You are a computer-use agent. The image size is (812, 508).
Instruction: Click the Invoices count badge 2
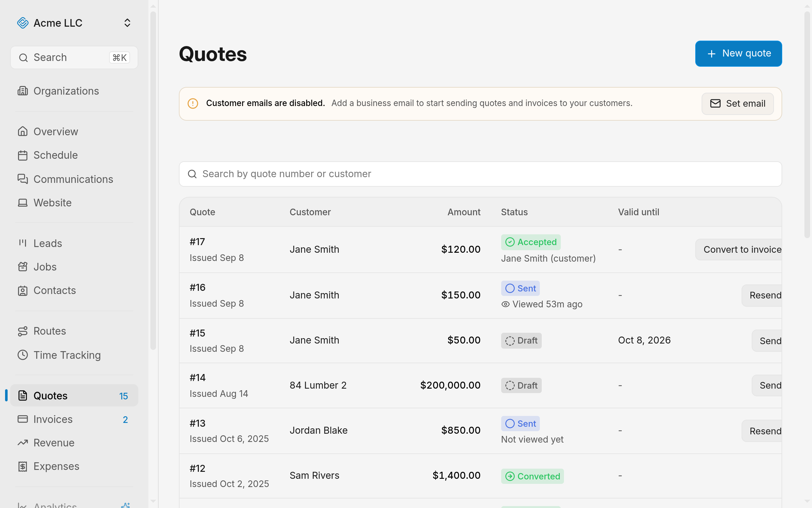[x=125, y=420]
